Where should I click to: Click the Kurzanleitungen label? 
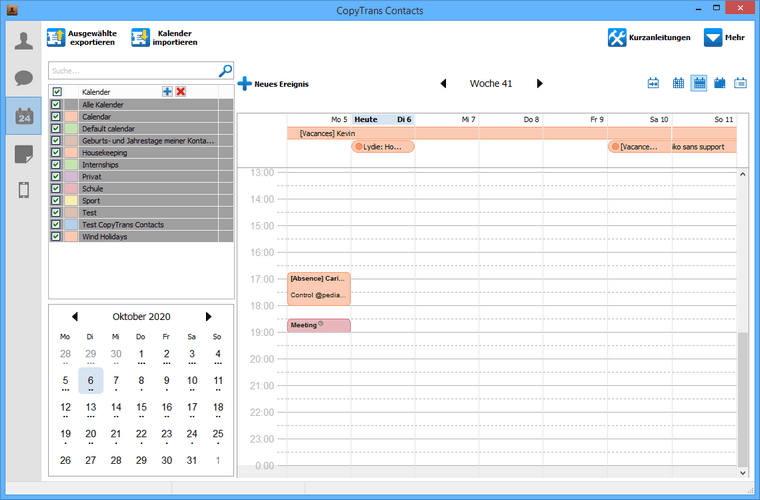coord(660,37)
